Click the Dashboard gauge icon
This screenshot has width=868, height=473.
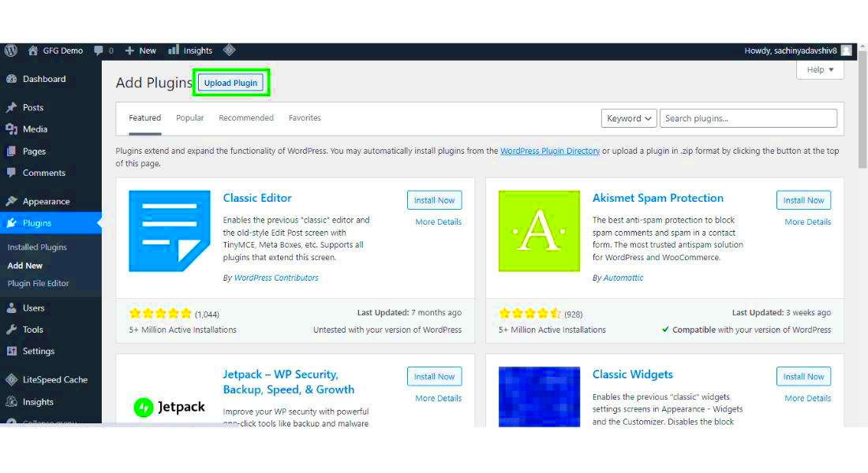pos(12,79)
